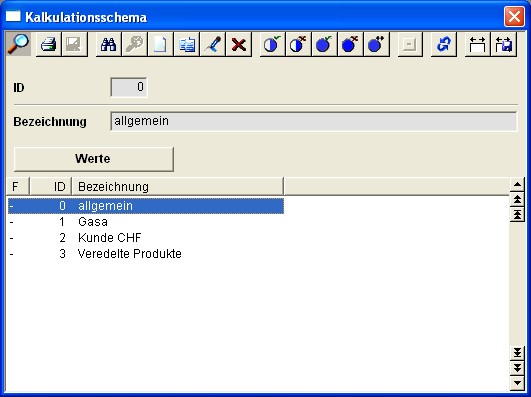Open find using the binoculars icon
This screenshot has width=531, height=397.
[x=108, y=44]
